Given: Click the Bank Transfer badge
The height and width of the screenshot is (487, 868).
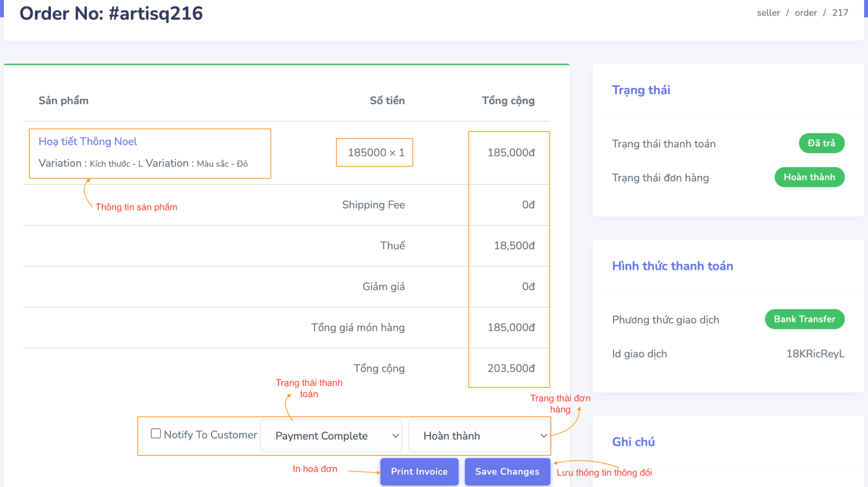Looking at the screenshot, I should pos(805,319).
